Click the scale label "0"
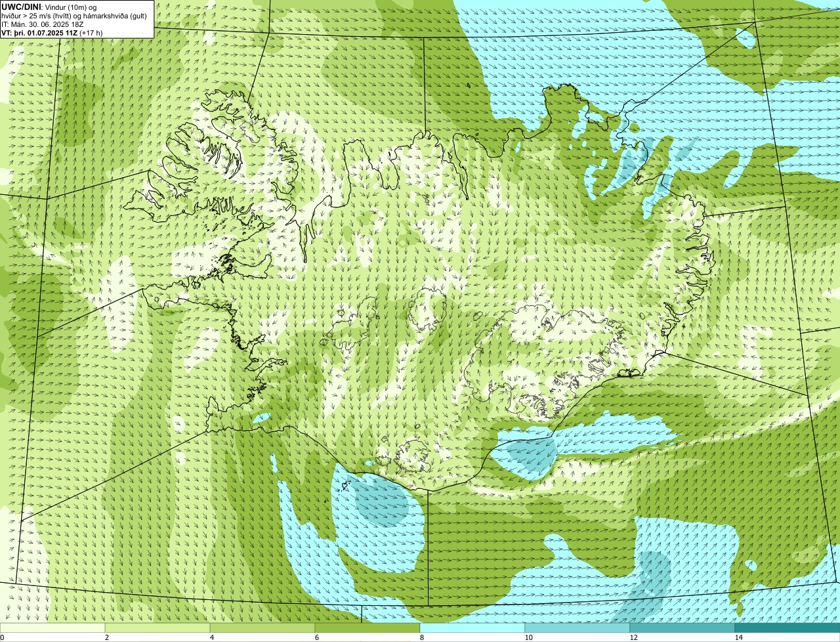Screen dimensions: 840x642 (2, 637)
